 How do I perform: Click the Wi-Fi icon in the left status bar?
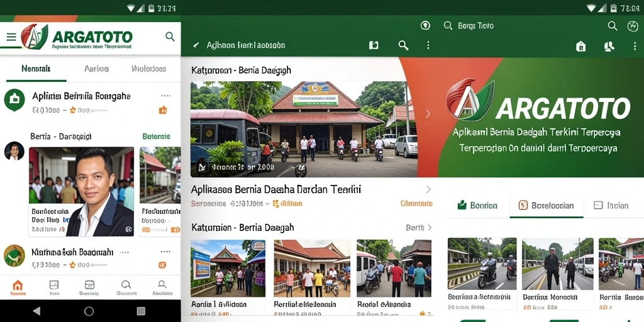point(131,8)
